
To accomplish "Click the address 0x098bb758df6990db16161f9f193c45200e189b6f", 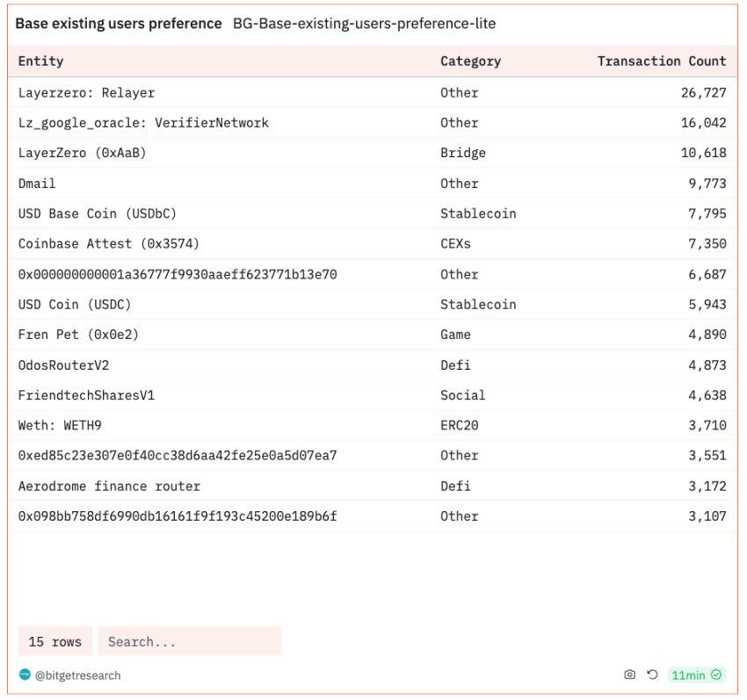I will tap(178, 516).
